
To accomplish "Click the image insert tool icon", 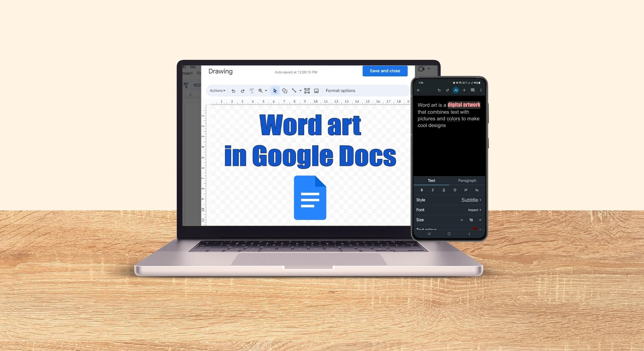I will (315, 90).
